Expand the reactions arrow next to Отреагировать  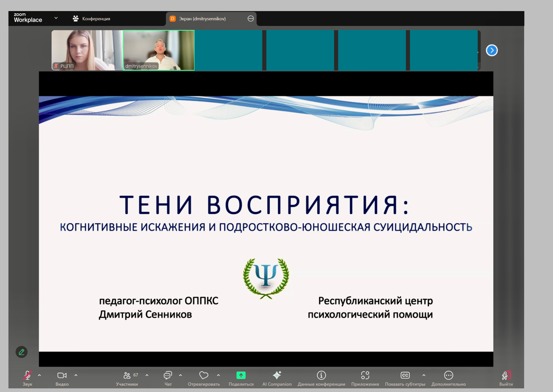pyautogui.click(x=219, y=375)
